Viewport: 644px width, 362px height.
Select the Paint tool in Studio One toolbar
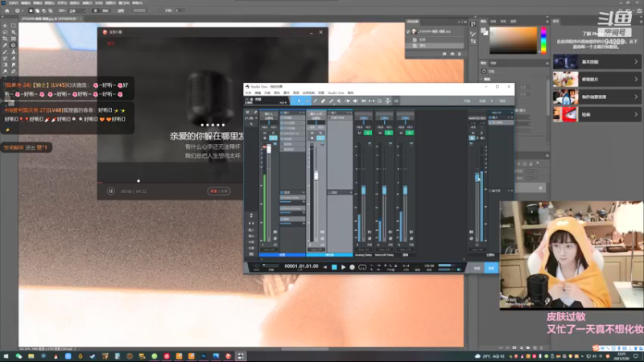(x=332, y=101)
